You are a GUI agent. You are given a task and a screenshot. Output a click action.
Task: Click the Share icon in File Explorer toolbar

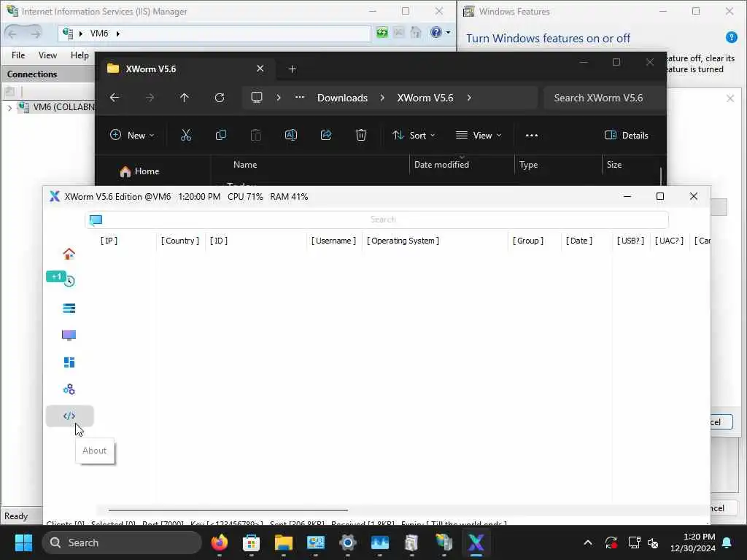[x=326, y=135]
